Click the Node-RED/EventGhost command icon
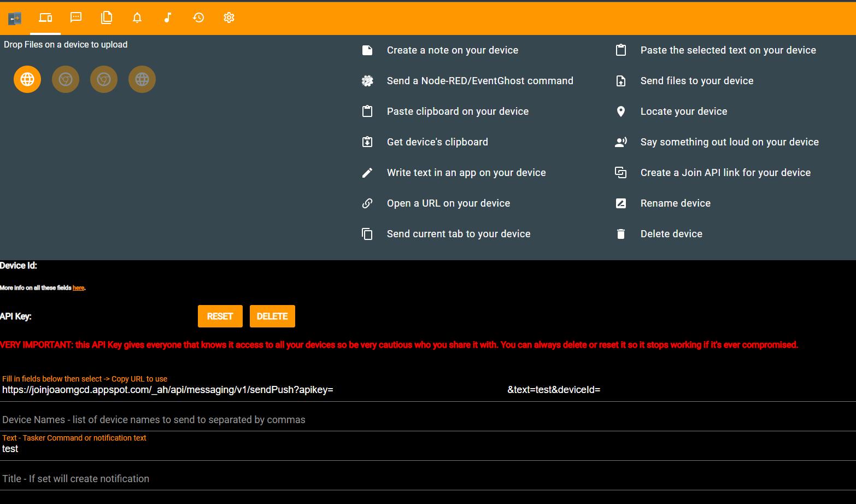The image size is (856, 504). tap(367, 81)
